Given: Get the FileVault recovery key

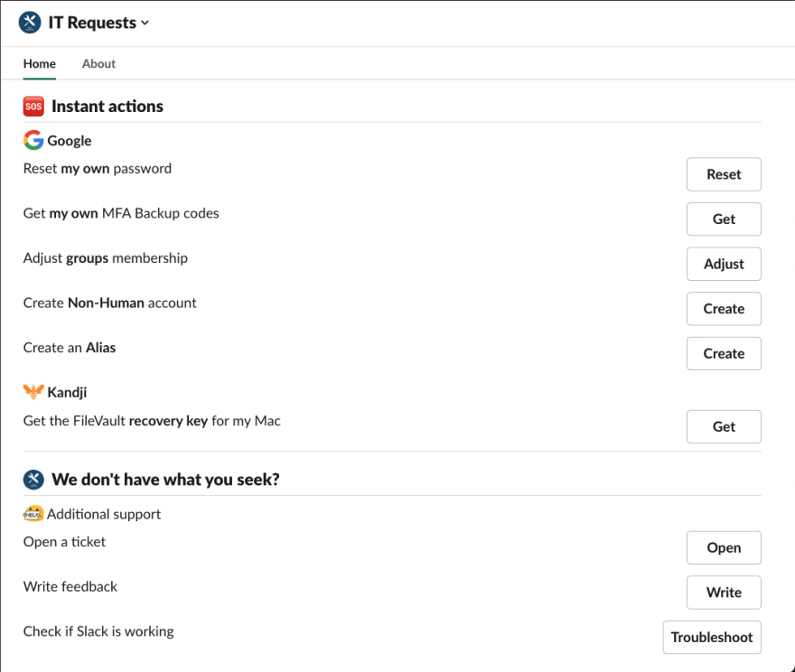Looking at the screenshot, I should pyautogui.click(x=724, y=426).
